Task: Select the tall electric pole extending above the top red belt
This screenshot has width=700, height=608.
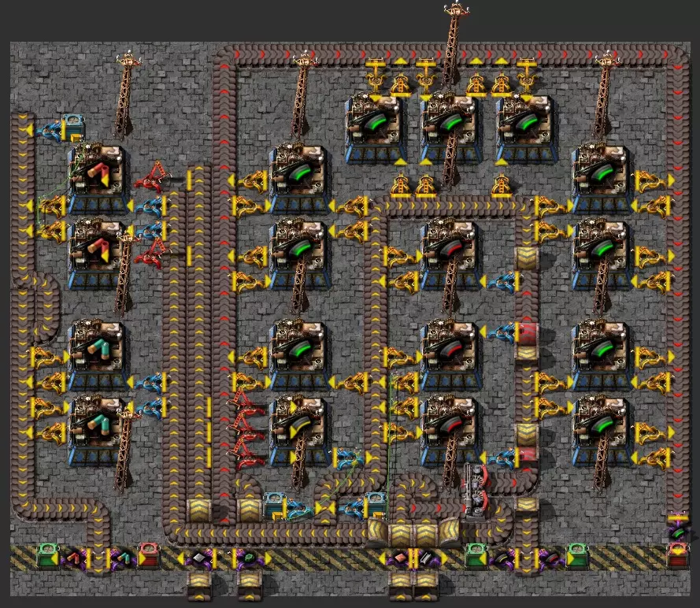Action: click(x=454, y=45)
